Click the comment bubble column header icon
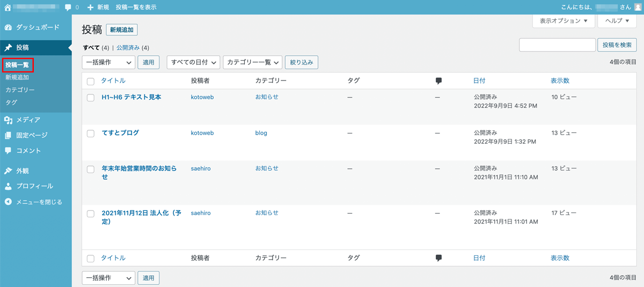 click(438, 81)
